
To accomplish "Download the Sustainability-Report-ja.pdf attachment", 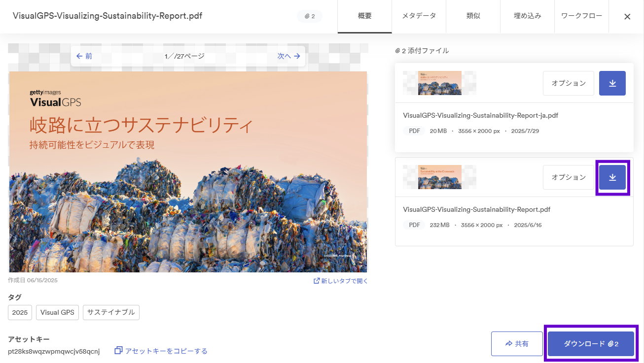I will (612, 83).
